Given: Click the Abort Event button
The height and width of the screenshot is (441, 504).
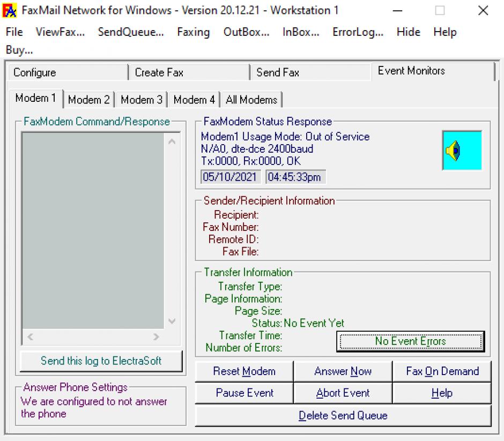Looking at the screenshot, I should click(343, 393).
